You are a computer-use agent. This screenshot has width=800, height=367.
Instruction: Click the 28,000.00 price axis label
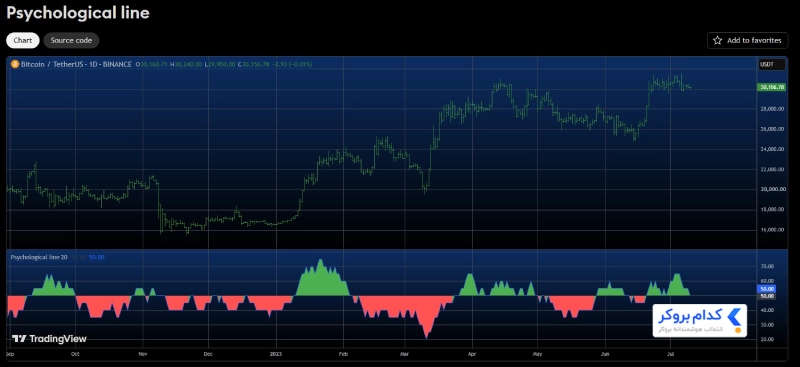773,109
